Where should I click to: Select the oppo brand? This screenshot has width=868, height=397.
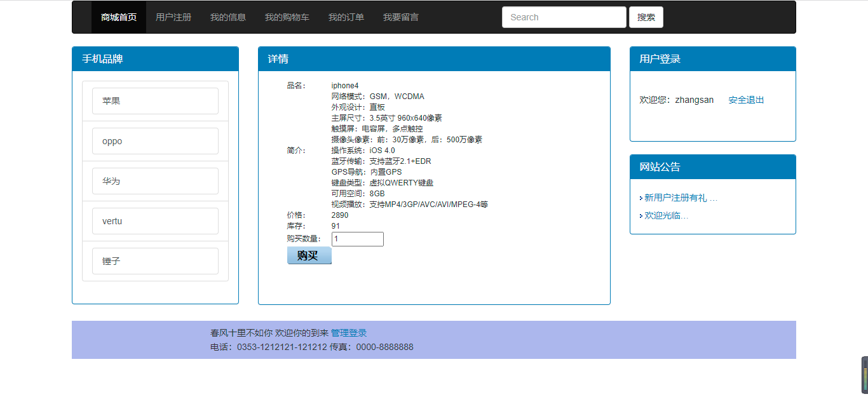[x=155, y=141]
